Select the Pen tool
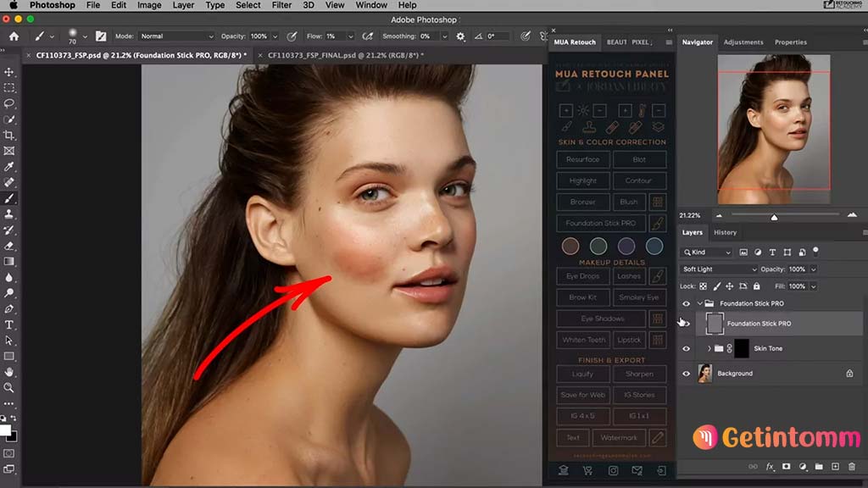The image size is (868, 488). [x=9, y=308]
